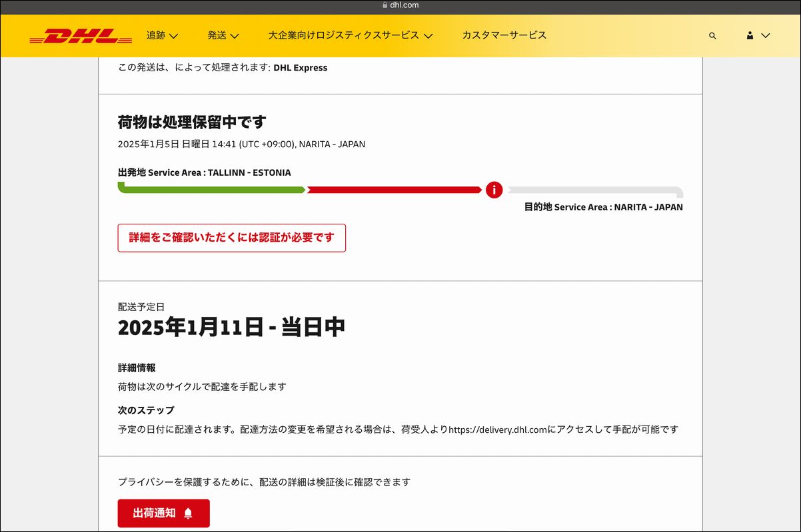Click the 2025年1月11日 - 当日中 delivery date
The width and height of the screenshot is (801, 532).
tap(231, 328)
